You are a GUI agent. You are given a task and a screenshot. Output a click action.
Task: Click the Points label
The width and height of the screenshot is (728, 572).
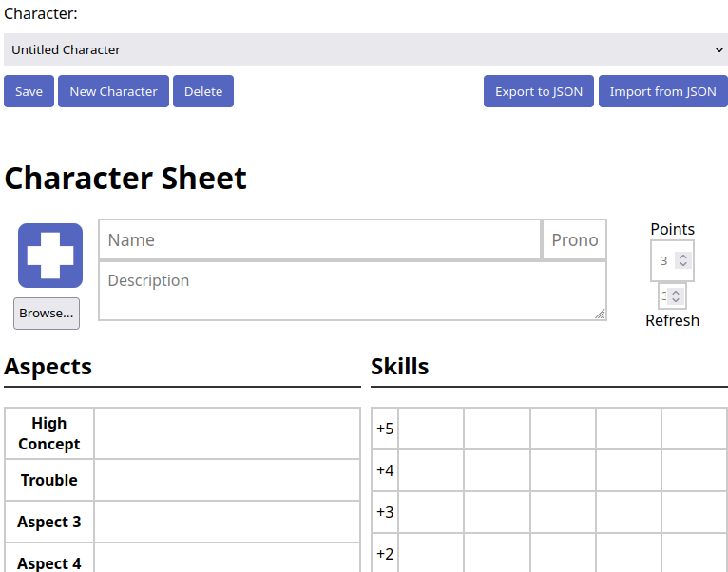tap(672, 229)
